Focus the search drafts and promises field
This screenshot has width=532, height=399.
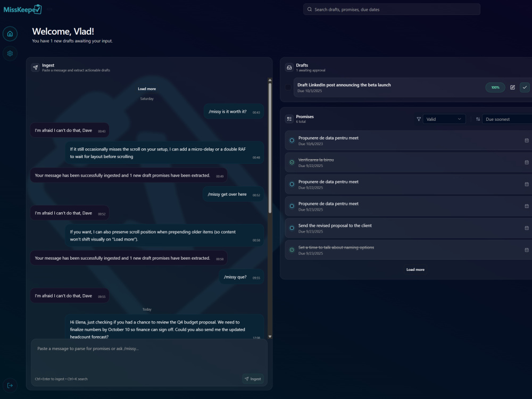point(392,10)
